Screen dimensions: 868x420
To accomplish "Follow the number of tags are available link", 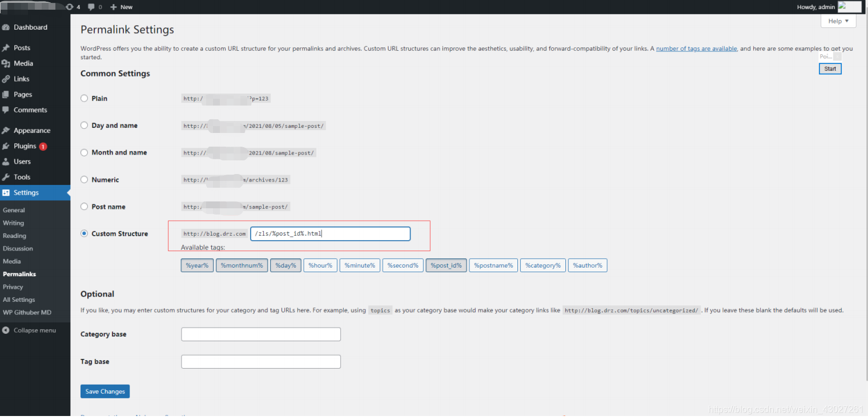I will [x=697, y=49].
